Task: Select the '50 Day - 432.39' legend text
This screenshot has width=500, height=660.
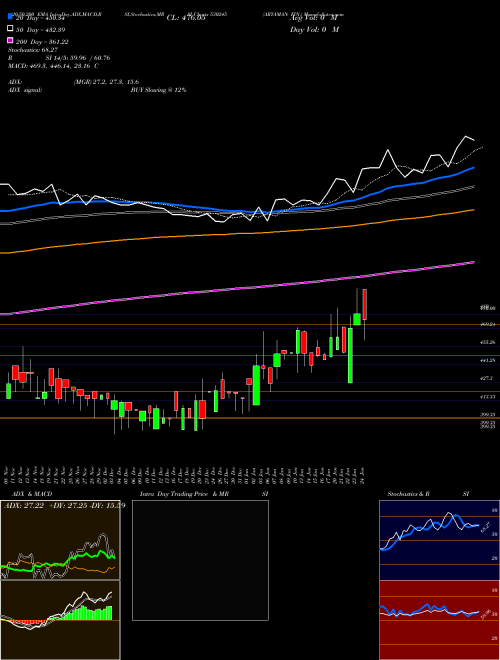Action: 41,30
